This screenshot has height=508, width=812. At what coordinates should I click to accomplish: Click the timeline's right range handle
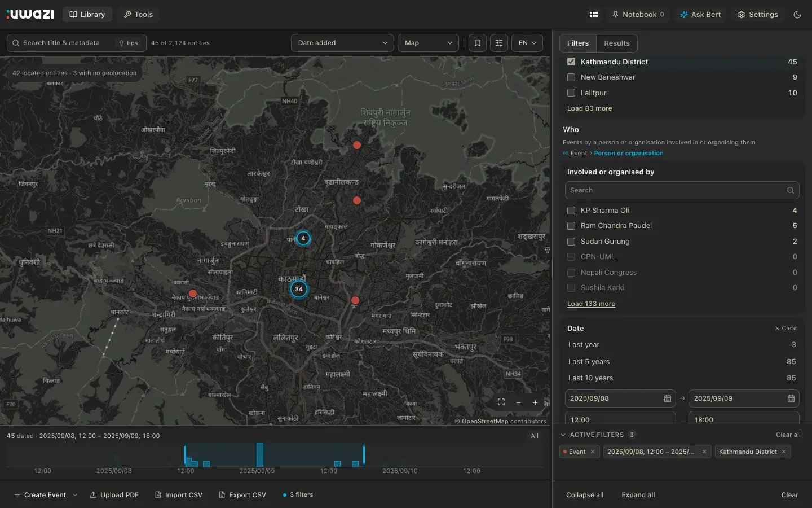364,455
